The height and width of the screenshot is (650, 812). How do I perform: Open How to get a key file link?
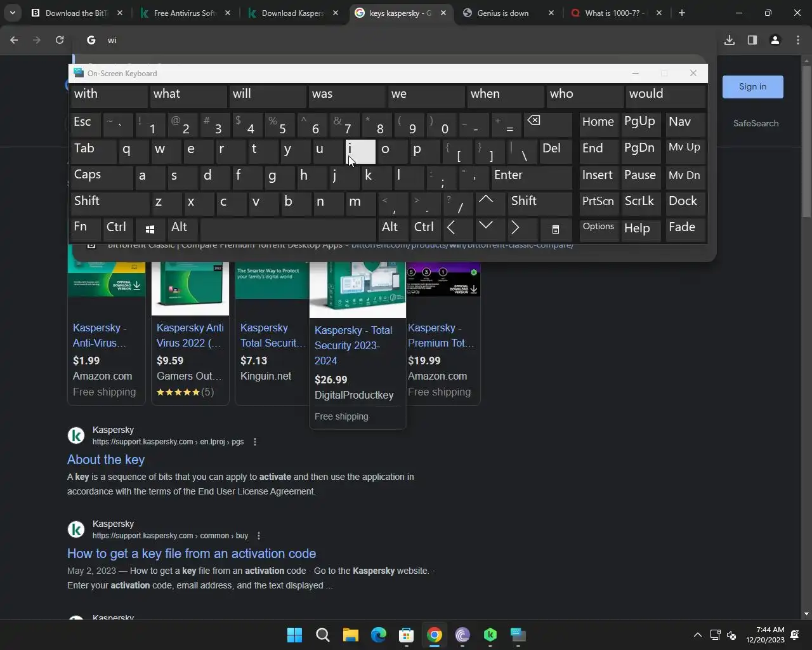click(x=192, y=554)
